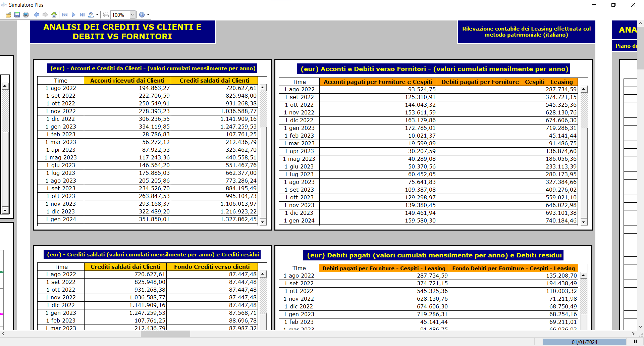This screenshot has width=644, height=346.
Task: Click 'Fondo Debiti per Forniture - Cespiti - Leasing' header
Action: 514,268
